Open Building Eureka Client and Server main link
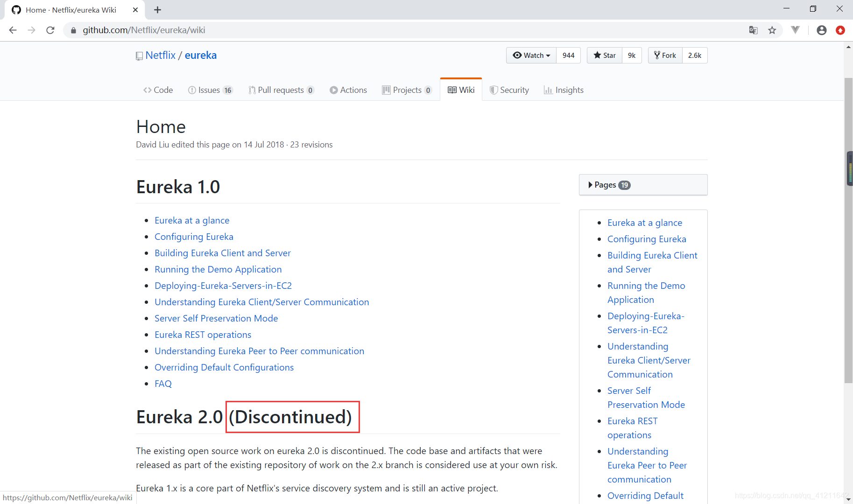 [x=223, y=253]
